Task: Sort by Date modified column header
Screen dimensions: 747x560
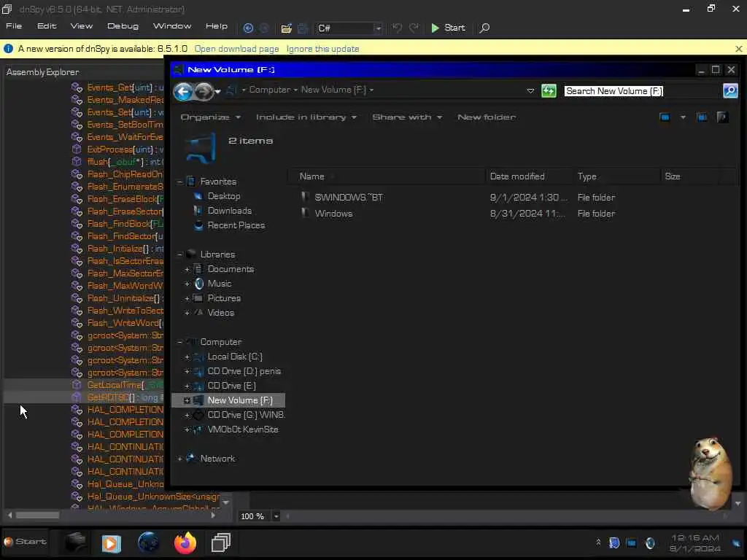Action: 529,176
